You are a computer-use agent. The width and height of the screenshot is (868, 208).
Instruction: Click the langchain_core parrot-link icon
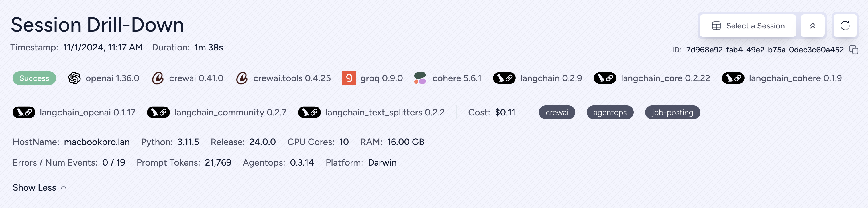(x=605, y=78)
